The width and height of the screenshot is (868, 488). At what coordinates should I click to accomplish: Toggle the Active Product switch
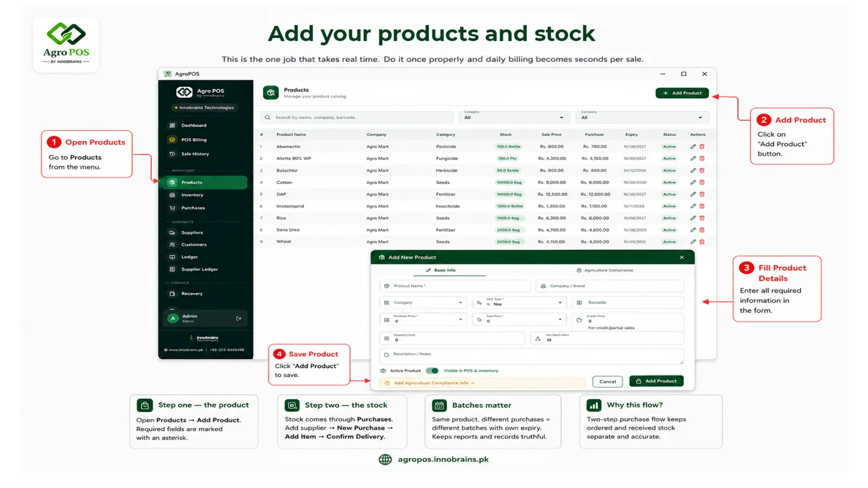[432, 371]
